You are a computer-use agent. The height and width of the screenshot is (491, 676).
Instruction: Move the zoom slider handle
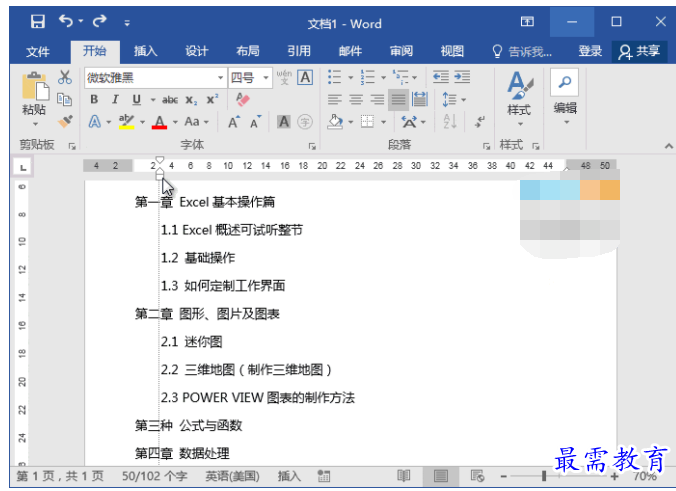[x=544, y=476]
